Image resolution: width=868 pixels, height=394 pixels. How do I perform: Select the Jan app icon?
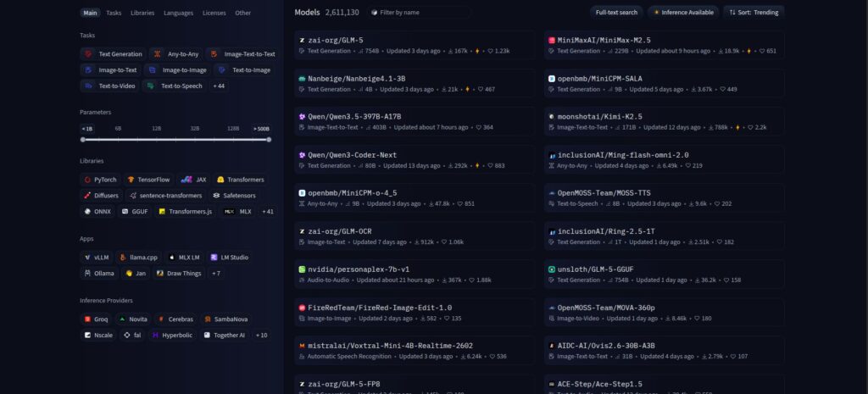pos(129,274)
